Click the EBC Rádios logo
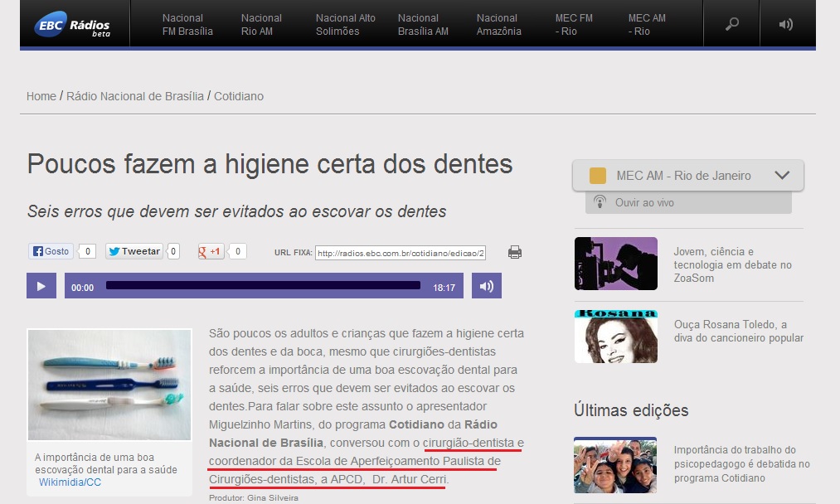The height and width of the screenshot is (504, 840). pyautogui.click(x=72, y=25)
